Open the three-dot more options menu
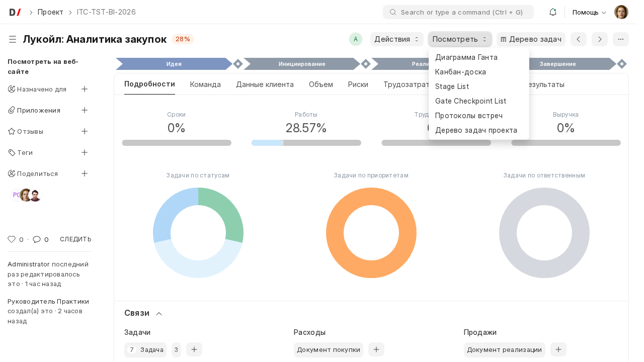 click(x=621, y=39)
